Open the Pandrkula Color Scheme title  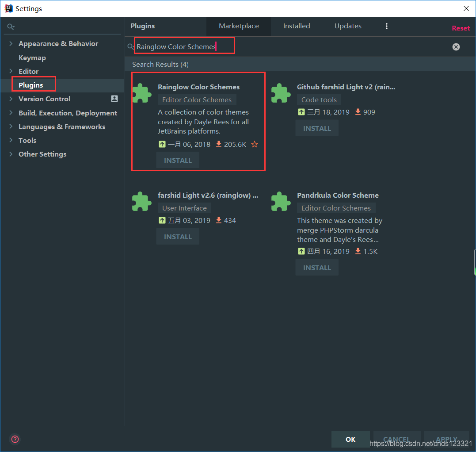coord(338,195)
